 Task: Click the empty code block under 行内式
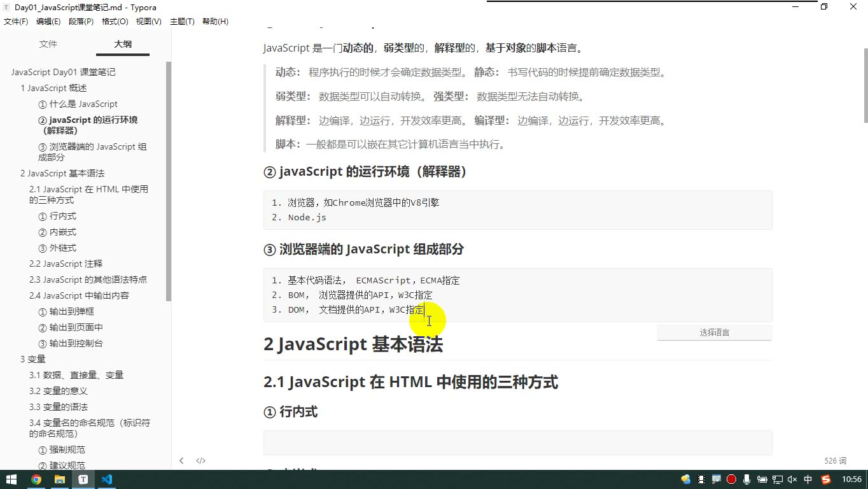click(517, 443)
